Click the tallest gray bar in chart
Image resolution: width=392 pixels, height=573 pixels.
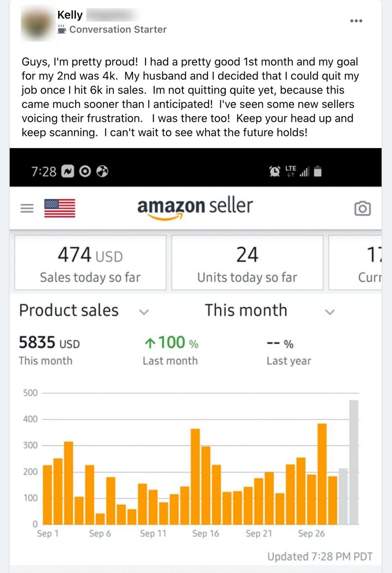(353, 462)
